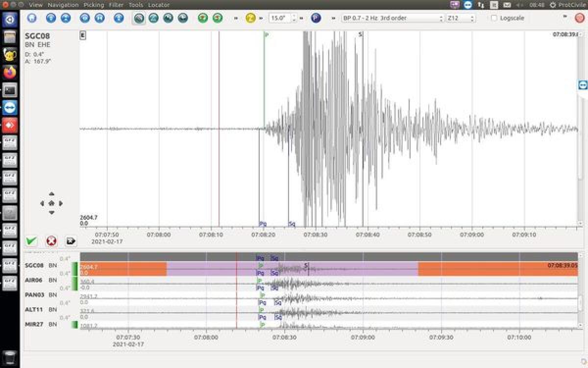Click the green P pick marker on the main trace
The width and height of the screenshot is (588, 368).
[266, 35]
